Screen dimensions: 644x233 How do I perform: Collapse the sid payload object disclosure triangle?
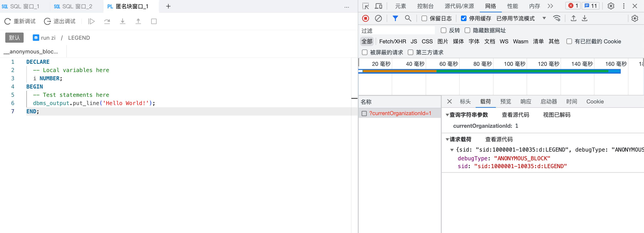[x=452, y=150]
